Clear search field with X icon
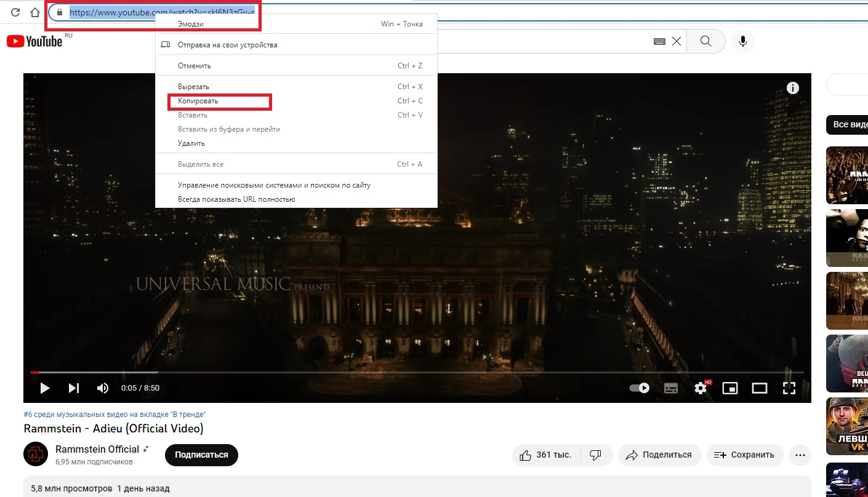Screen dimensions: 868x497 click(677, 41)
